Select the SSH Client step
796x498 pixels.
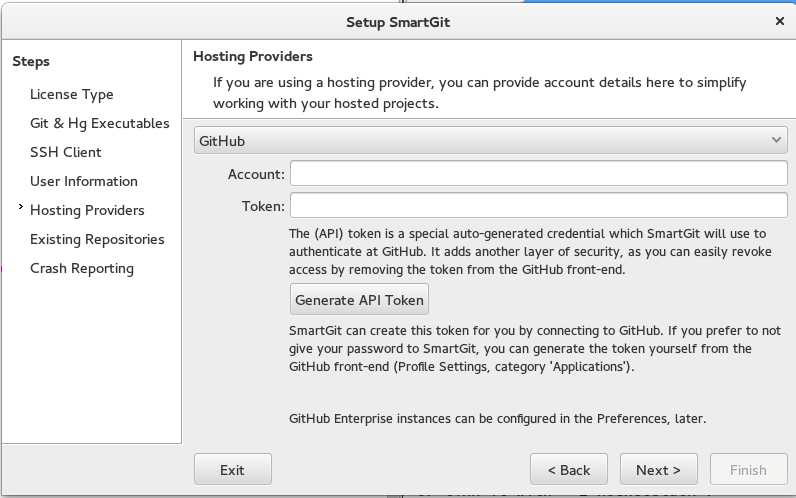[65, 152]
